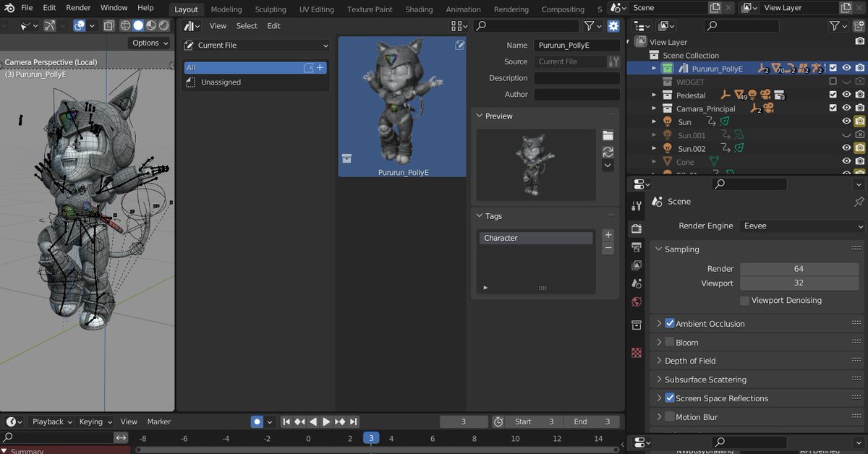868x454 pixels.
Task: Enable the Motion Blur checkbox
Action: (x=670, y=417)
